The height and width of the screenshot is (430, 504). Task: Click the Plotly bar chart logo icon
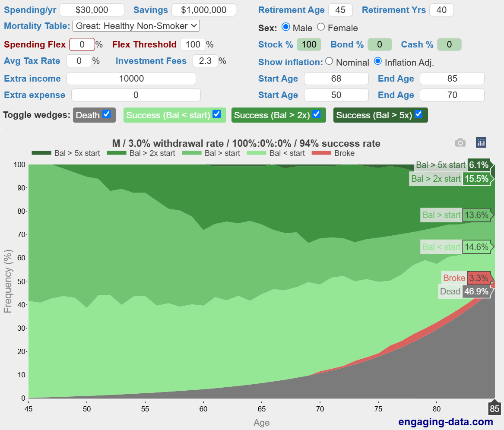tap(481, 142)
